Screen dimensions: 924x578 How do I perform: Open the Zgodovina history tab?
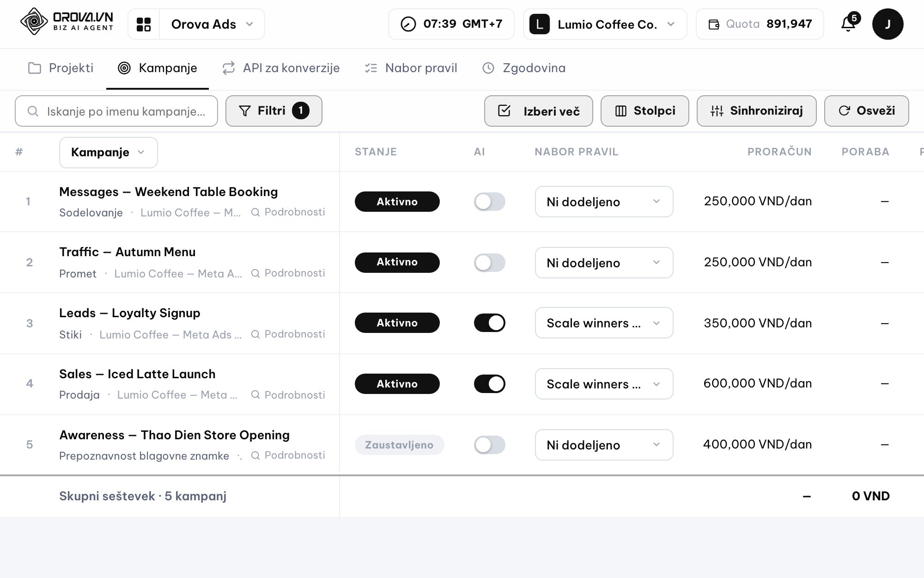point(524,68)
